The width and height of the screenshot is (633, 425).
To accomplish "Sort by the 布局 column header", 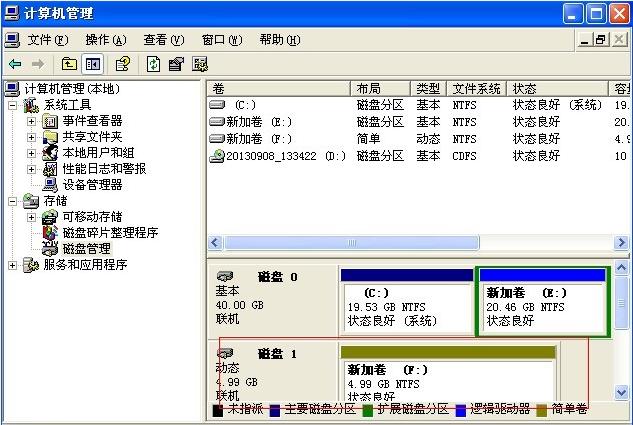I will (380, 88).
